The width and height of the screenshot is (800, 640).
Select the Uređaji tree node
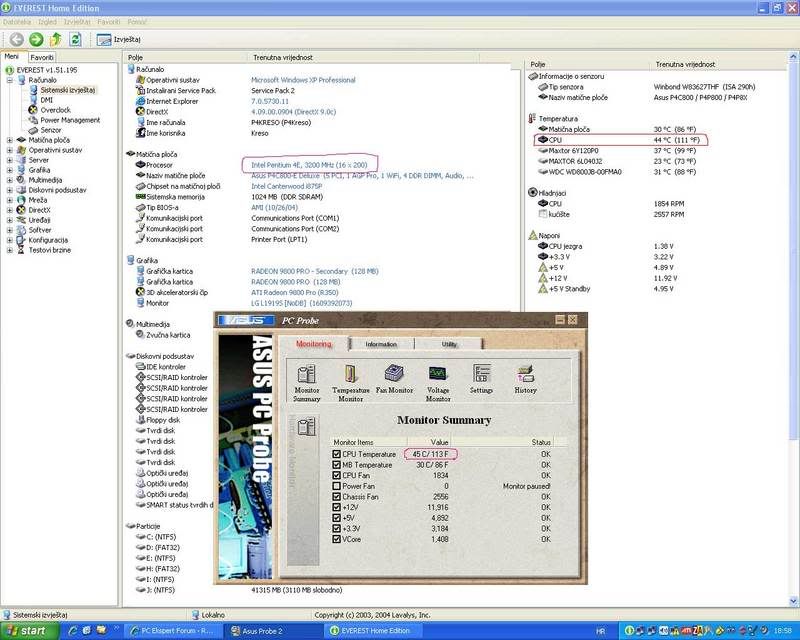point(39,220)
